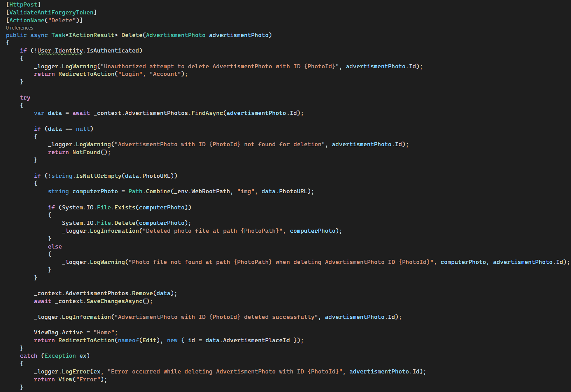Click the IsAuthenticated property
Image resolution: width=571 pixels, height=392 pixels.
click(x=113, y=50)
